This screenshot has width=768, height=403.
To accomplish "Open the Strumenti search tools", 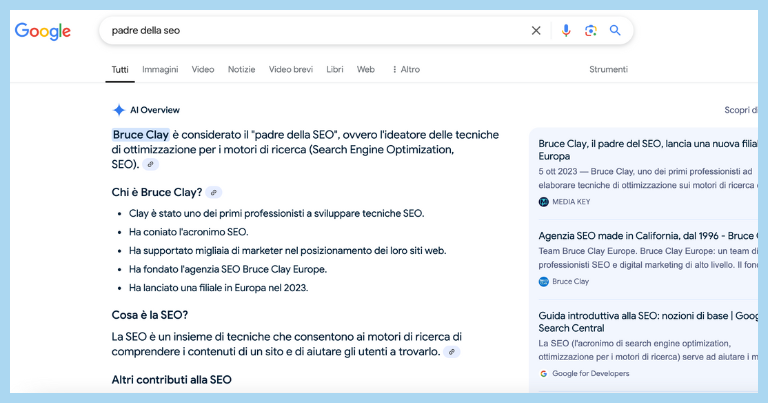I will click(608, 70).
